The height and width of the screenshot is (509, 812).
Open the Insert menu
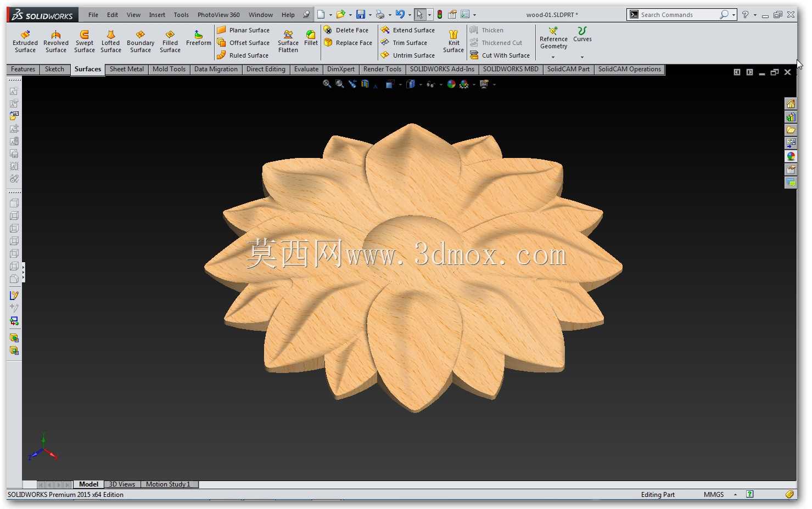click(157, 15)
